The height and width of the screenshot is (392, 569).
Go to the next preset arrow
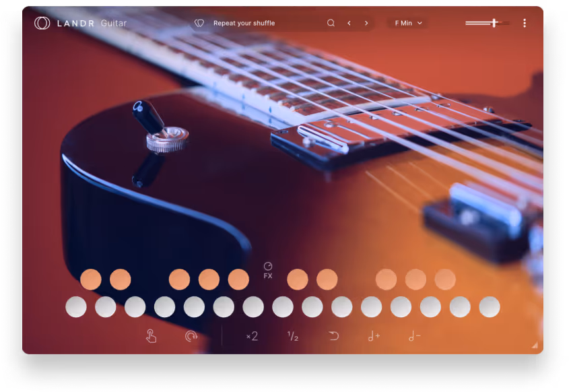coord(366,23)
